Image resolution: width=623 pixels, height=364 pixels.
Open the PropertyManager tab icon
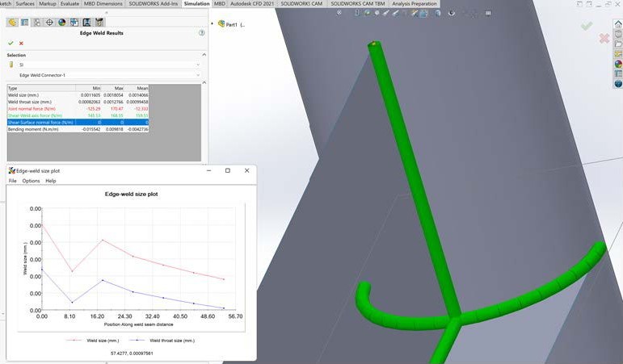tap(24, 23)
